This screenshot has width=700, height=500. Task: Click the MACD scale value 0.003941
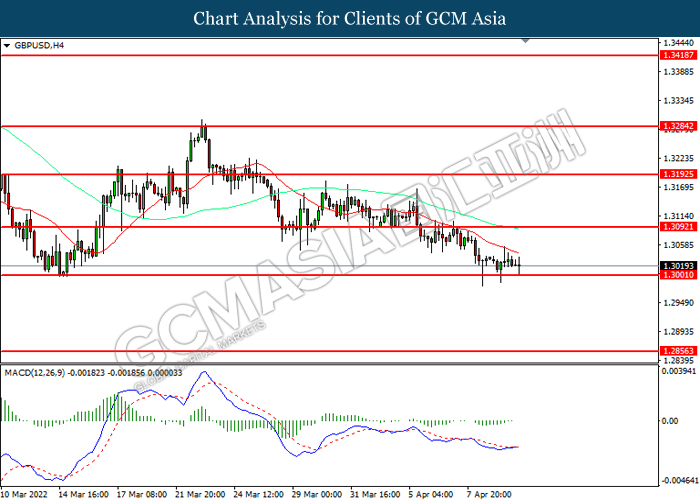pos(679,371)
